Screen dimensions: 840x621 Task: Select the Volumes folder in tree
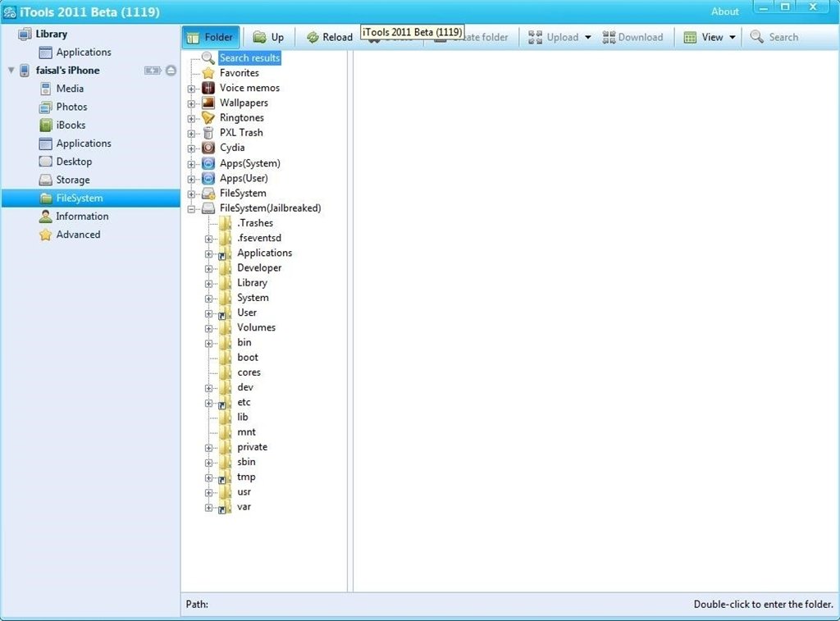coord(256,327)
